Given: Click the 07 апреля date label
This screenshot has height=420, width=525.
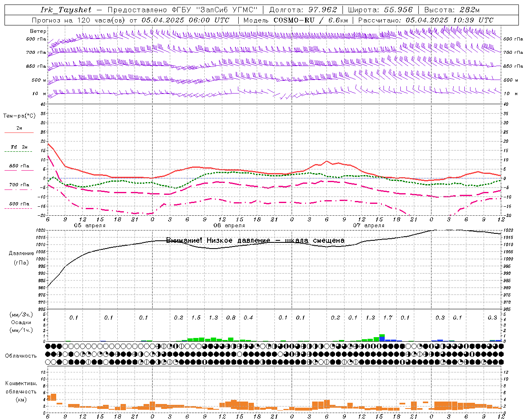Looking at the screenshot, I should pos(369,226).
